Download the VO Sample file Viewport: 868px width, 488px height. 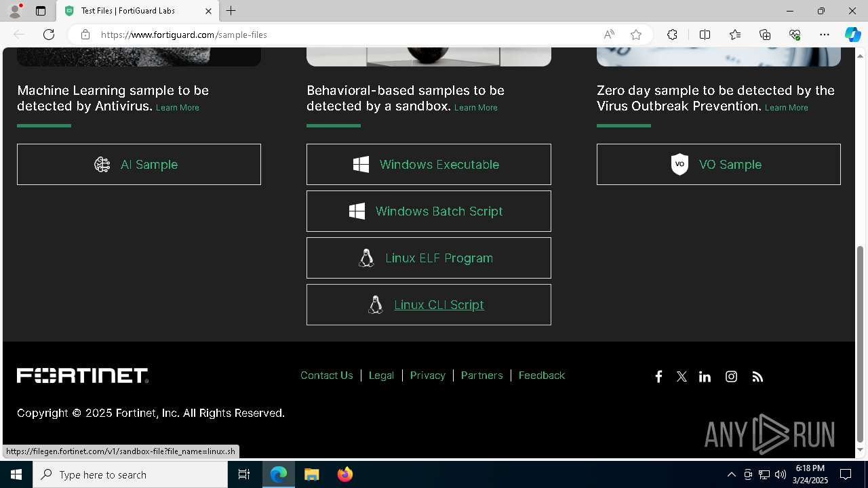point(719,164)
